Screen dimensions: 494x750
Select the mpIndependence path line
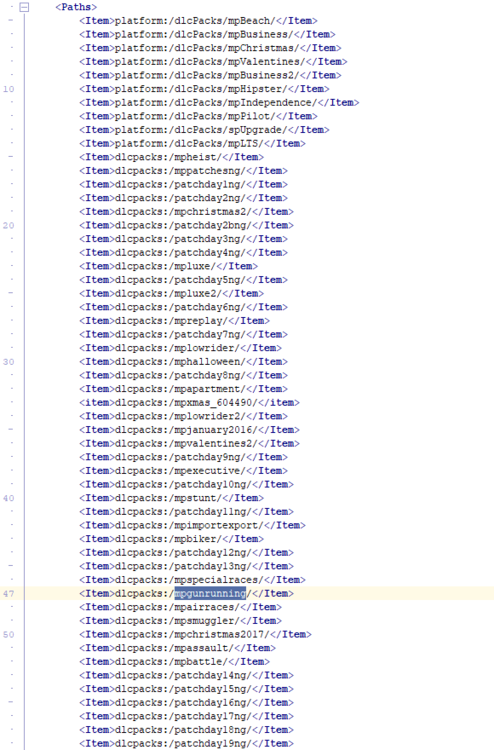tap(219, 102)
